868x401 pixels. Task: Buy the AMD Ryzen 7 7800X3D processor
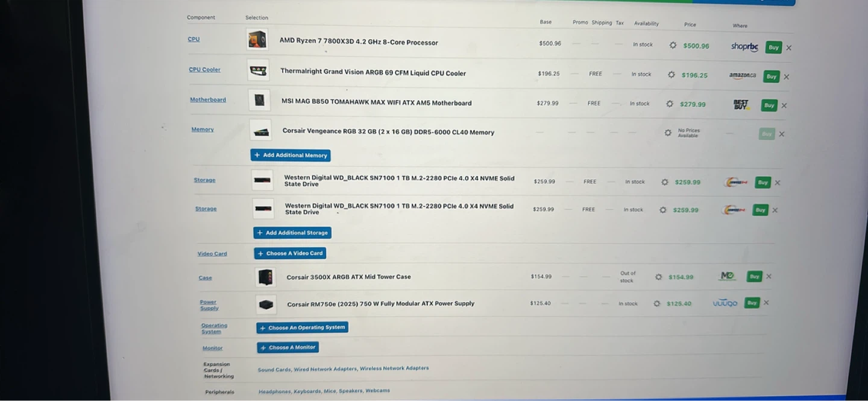pyautogui.click(x=773, y=47)
